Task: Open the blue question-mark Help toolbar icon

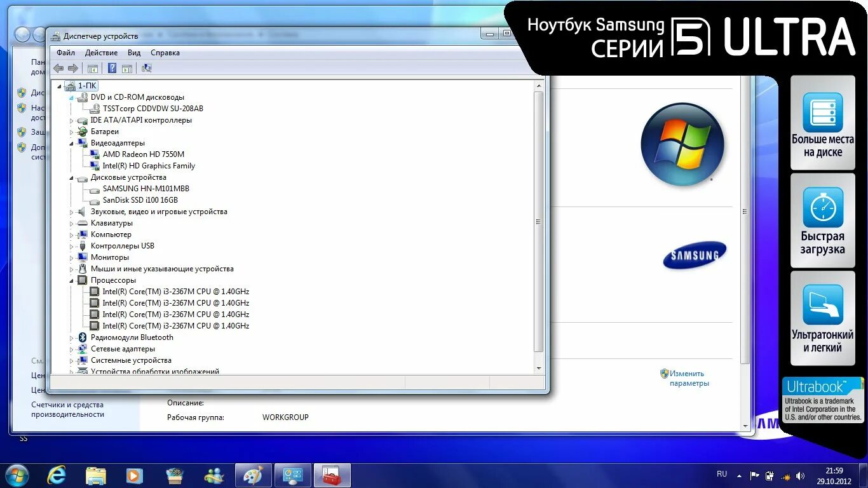Action: click(x=112, y=68)
